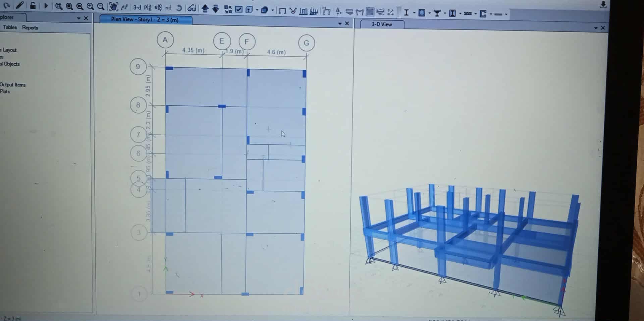Click the design check numbers icon
The height and width of the screenshot is (321, 644).
click(x=390, y=12)
